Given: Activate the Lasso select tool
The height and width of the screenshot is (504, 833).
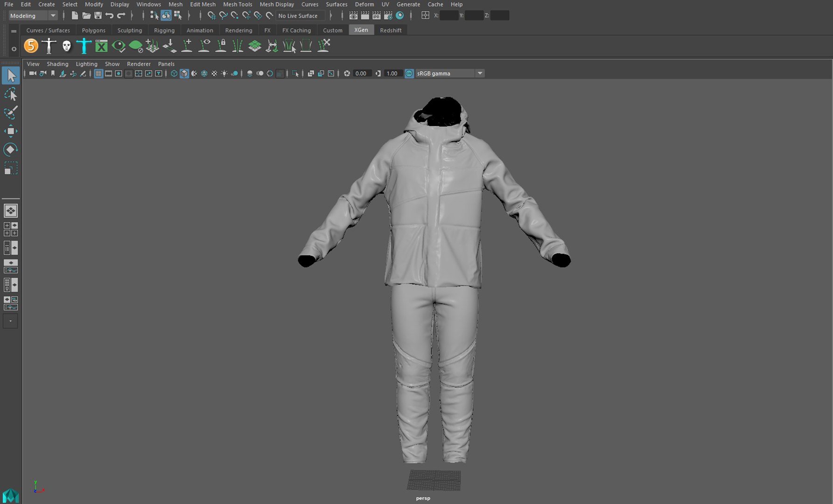Looking at the screenshot, I should point(11,94).
